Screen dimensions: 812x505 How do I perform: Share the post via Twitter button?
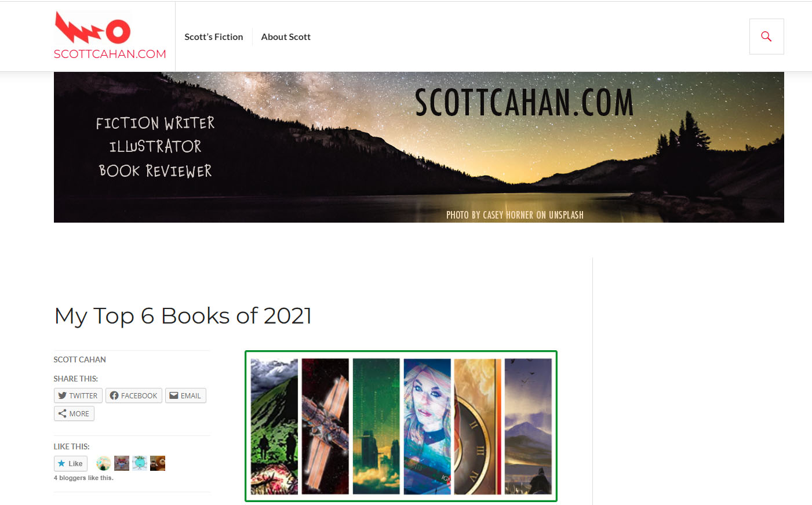[x=78, y=395]
